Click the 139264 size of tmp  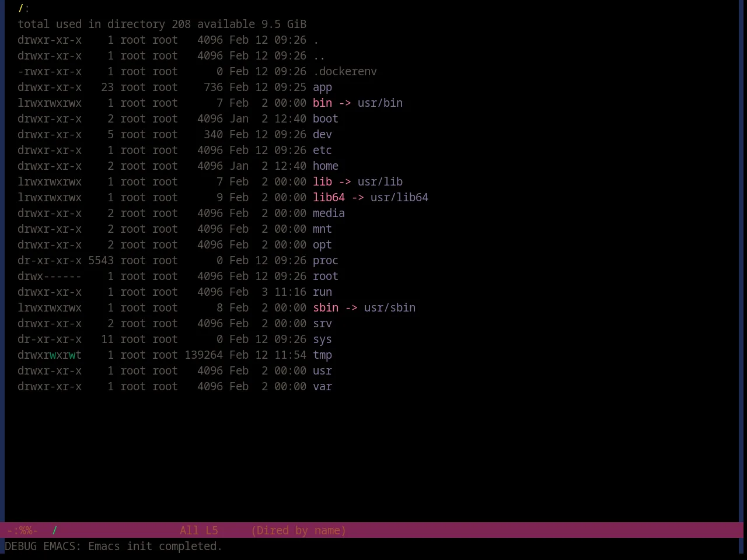point(204,355)
